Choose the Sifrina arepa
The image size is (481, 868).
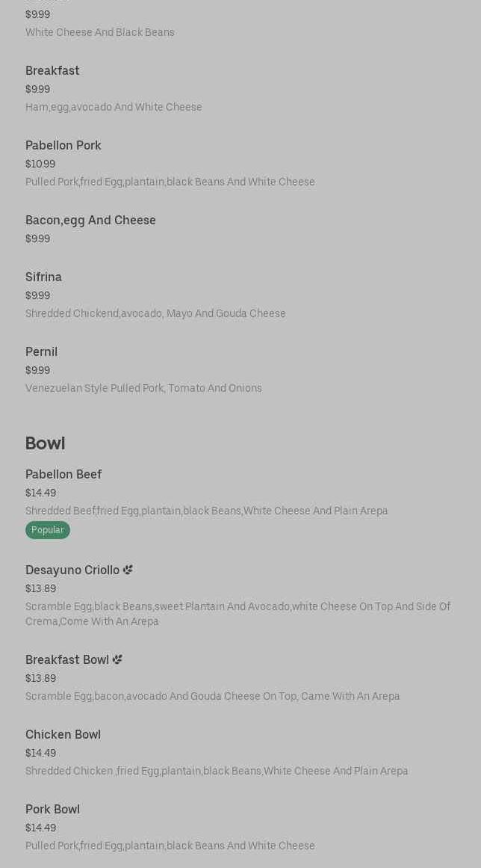tap(43, 277)
